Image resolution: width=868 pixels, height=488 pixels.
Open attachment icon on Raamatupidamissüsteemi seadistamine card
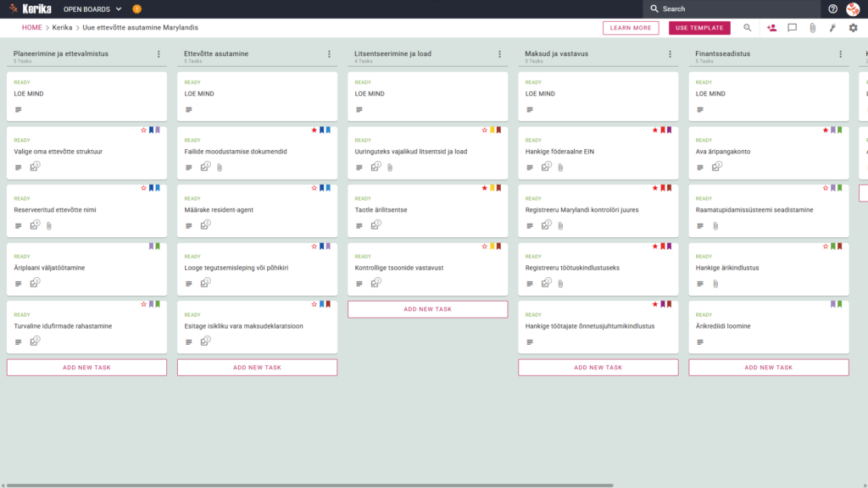(715, 225)
